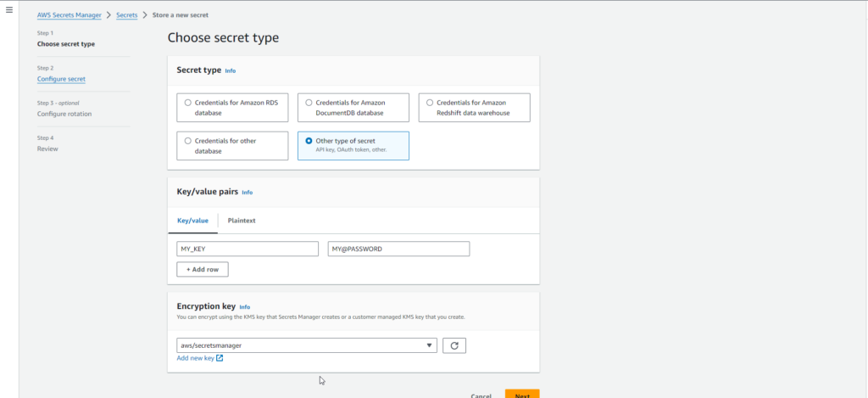This screenshot has width=868, height=398.
Task: Switch to the Plaintext tab
Action: coord(242,220)
